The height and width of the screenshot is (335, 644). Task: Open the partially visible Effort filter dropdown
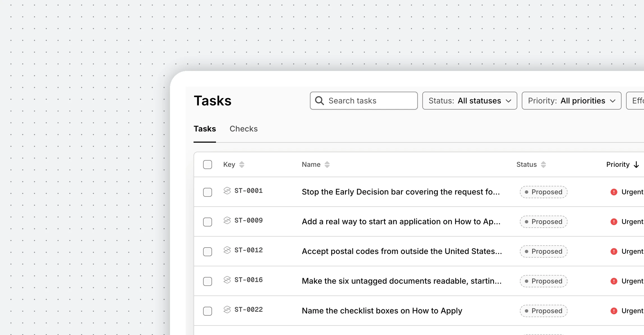pyautogui.click(x=635, y=101)
